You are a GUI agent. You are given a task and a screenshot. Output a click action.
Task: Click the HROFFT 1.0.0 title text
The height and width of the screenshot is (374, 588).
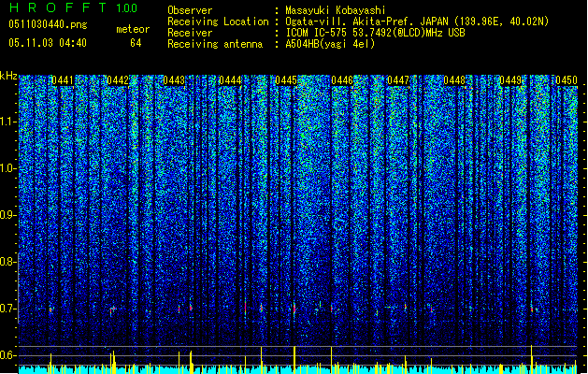[73, 7]
